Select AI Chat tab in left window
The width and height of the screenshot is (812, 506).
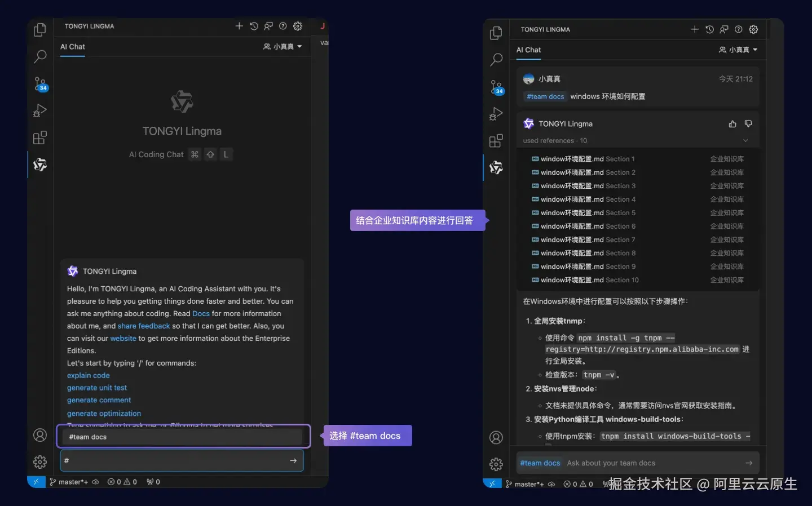(x=73, y=47)
